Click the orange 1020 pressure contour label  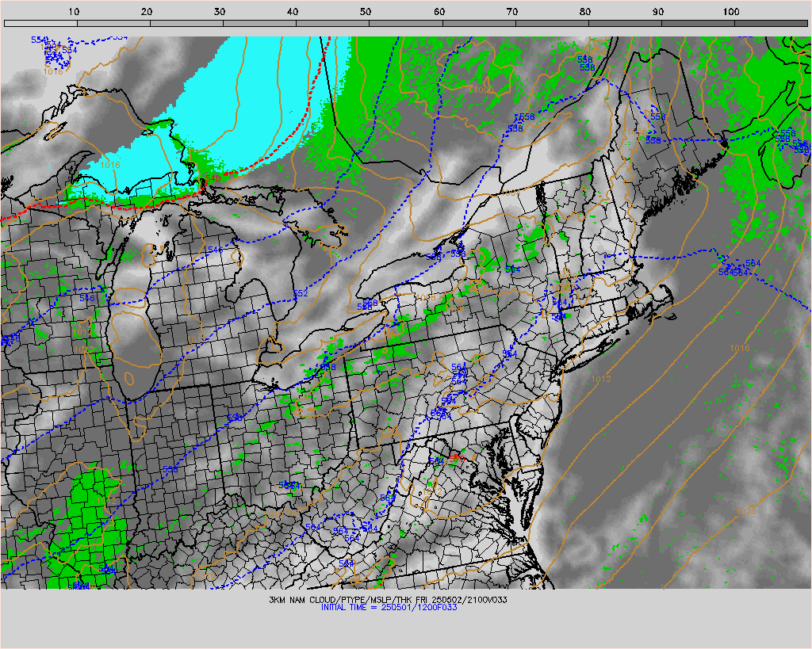pyautogui.click(x=746, y=511)
